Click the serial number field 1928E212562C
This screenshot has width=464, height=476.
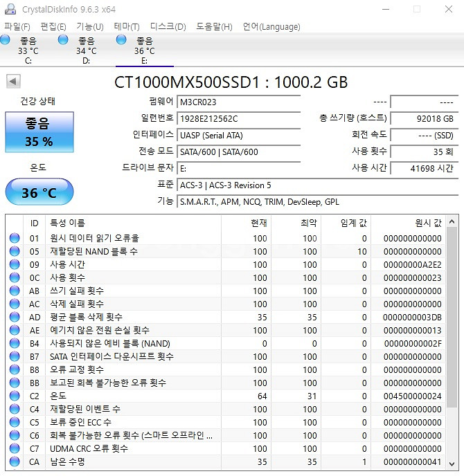tap(238, 119)
